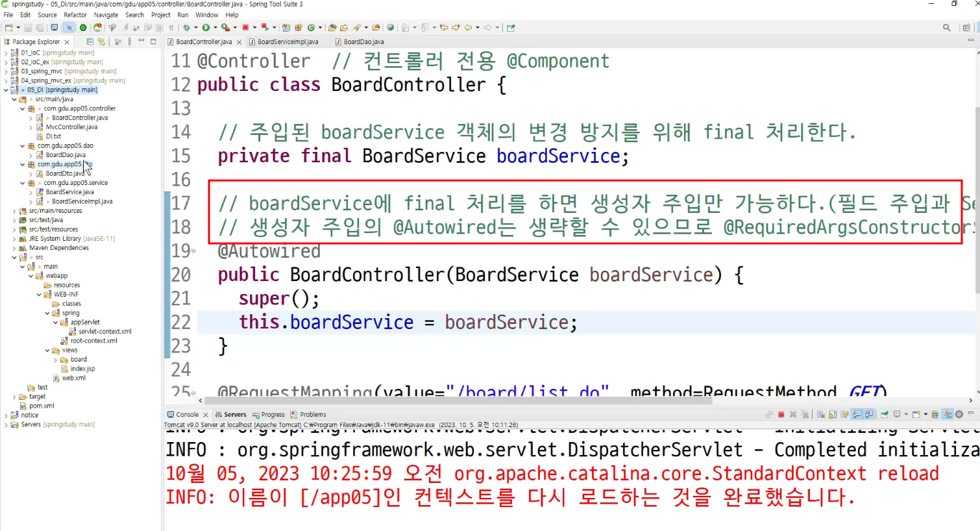This screenshot has width=980, height=531.
Task: Switch to BoardDao.java editor tab
Action: tap(360, 42)
